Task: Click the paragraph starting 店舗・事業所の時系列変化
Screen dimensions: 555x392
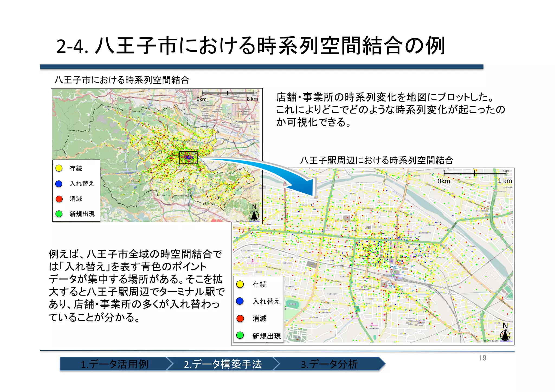Action: point(391,109)
